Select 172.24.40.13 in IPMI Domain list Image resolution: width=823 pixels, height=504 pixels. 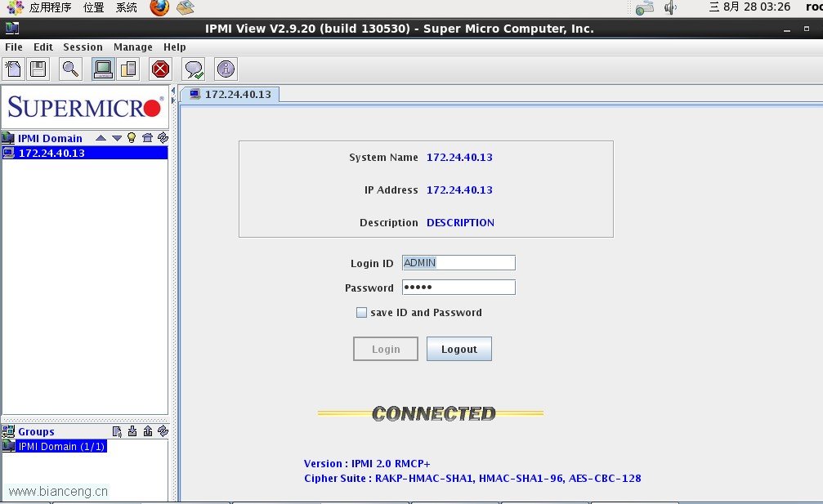(x=85, y=153)
